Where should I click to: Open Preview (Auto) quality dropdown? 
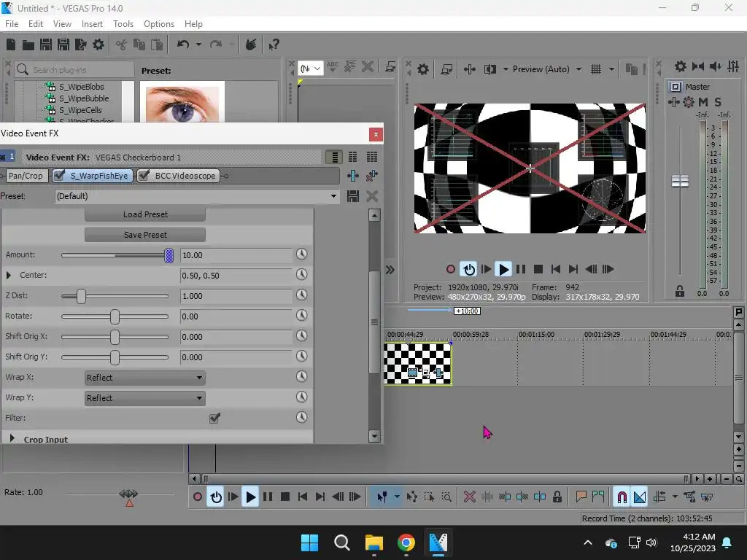(x=578, y=69)
